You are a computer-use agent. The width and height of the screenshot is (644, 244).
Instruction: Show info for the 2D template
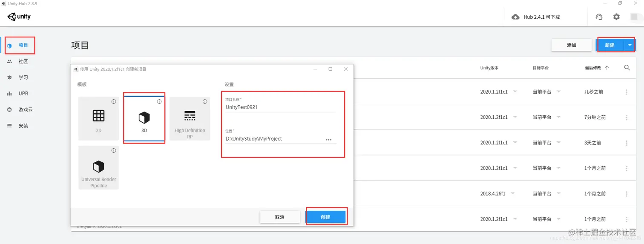[114, 102]
